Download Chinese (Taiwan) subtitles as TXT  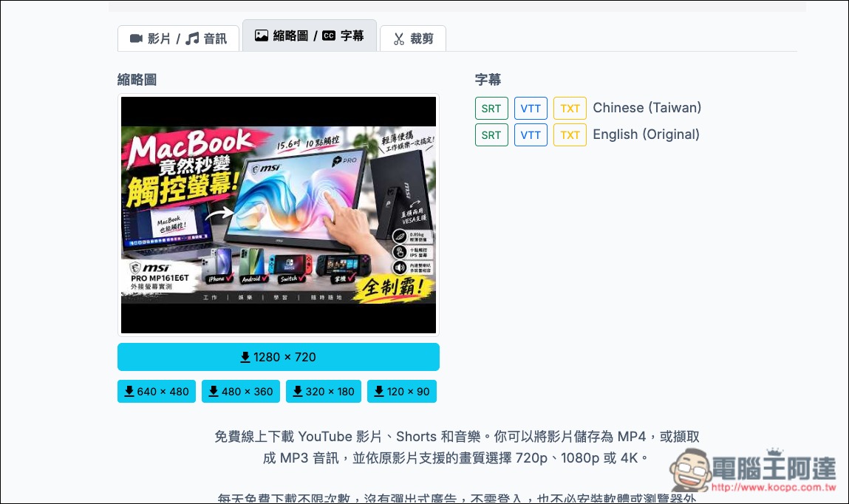click(x=570, y=109)
